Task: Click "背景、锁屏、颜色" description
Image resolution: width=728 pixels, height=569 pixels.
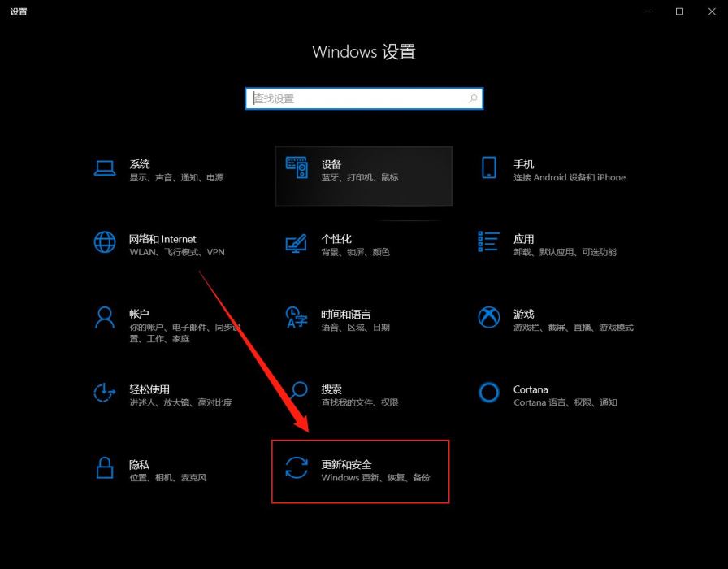Action: click(355, 252)
